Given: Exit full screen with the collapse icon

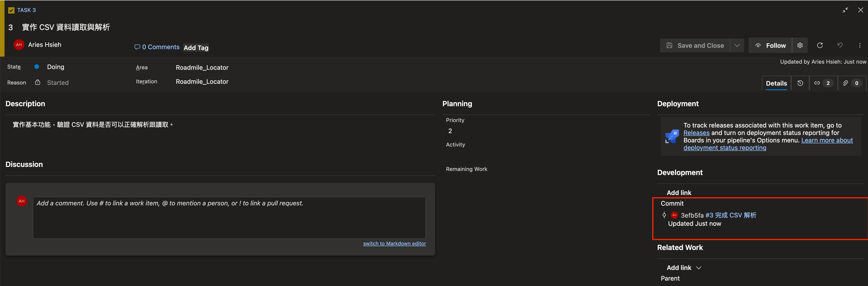Looking at the screenshot, I should (x=845, y=10).
